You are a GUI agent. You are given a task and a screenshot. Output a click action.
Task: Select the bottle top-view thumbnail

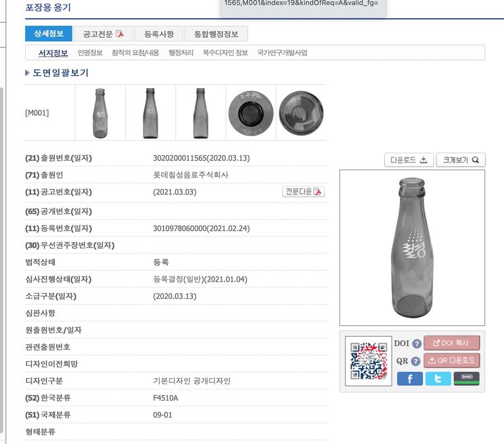[x=251, y=113]
